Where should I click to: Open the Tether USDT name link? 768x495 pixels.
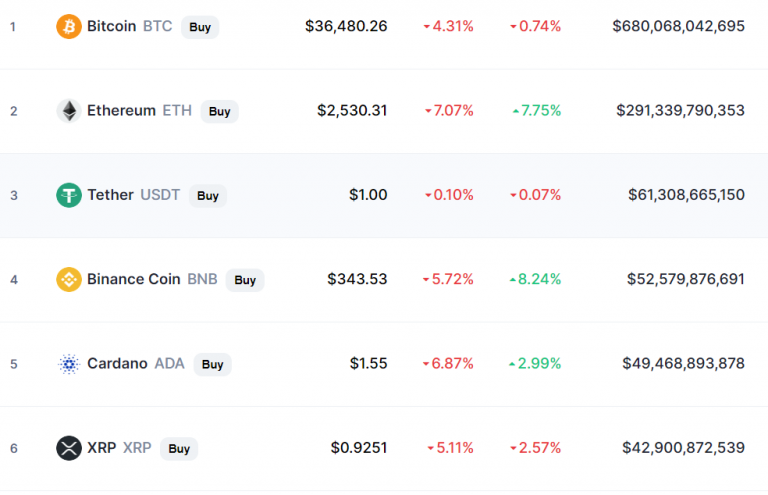click(134, 195)
